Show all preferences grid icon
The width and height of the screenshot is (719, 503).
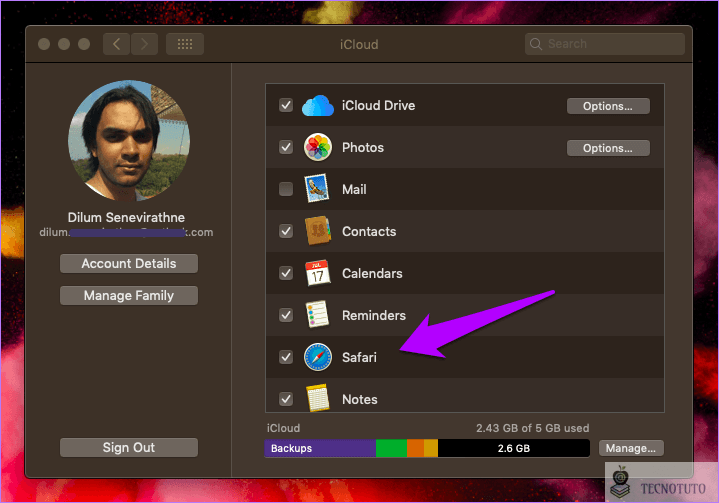point(185,44)
